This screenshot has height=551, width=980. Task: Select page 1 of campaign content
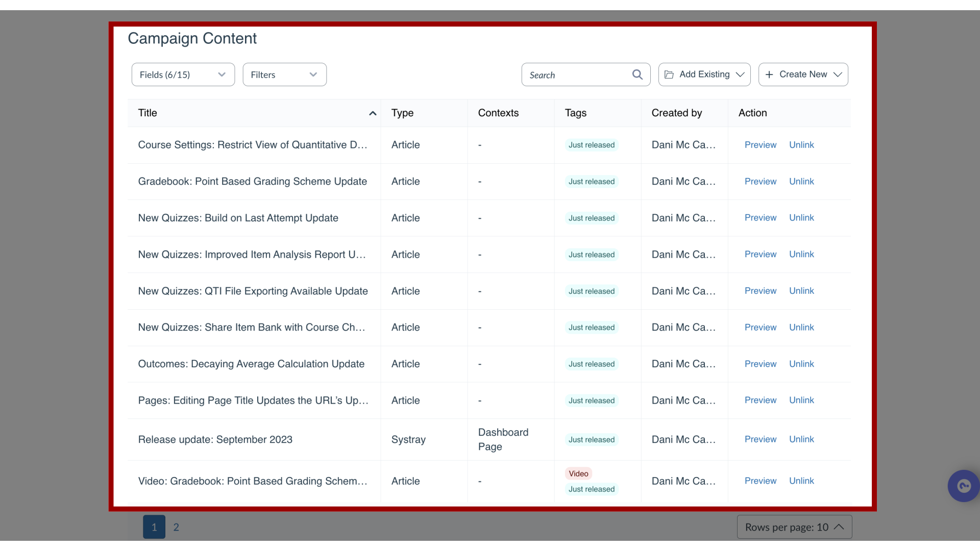pyautogui.click(x=154, y=527)
